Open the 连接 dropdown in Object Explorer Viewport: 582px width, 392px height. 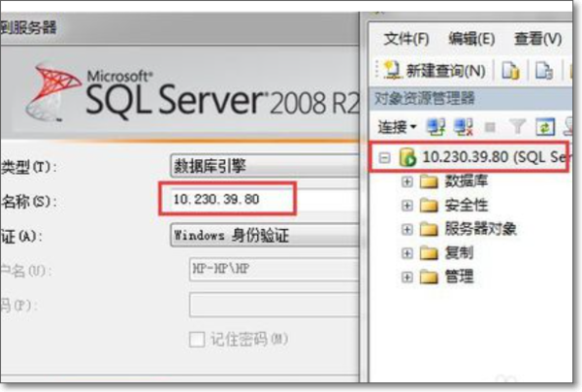[x=397, y=127]
